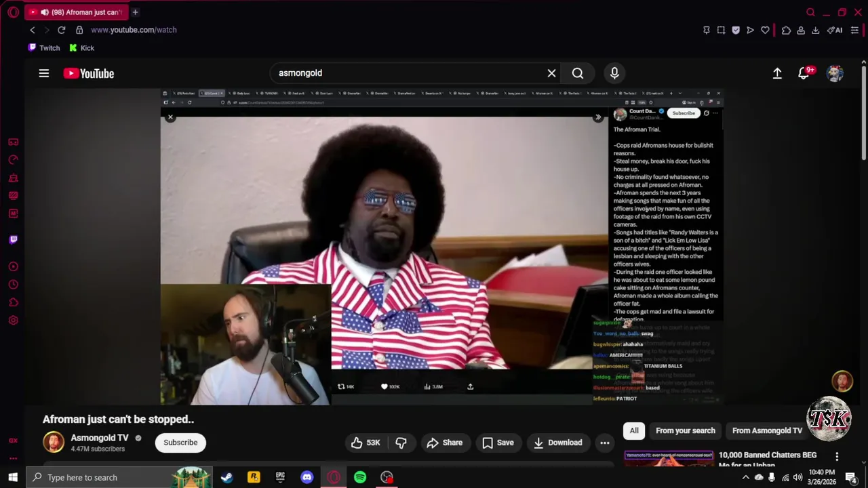Open YouTube account avatar menu
The width and height of the screenshot is (868, 488).
click(x=835, y=73)
